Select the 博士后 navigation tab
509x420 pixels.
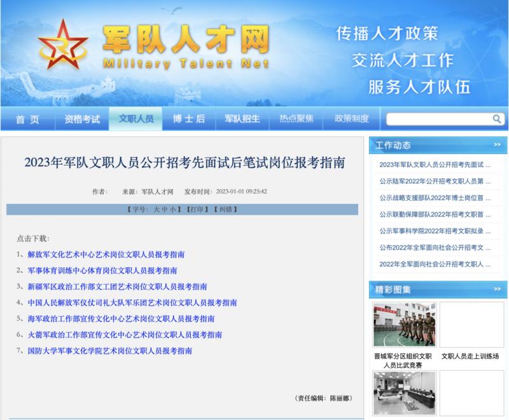coord(188,119)
